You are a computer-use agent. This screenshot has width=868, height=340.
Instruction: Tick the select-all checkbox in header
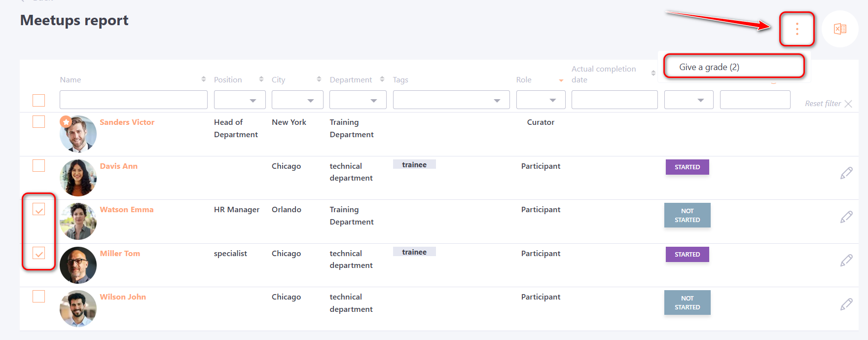[39, 100]
